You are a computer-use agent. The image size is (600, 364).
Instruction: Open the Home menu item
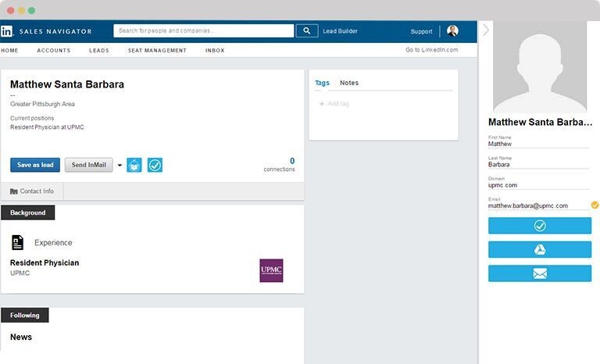[9, 51]
